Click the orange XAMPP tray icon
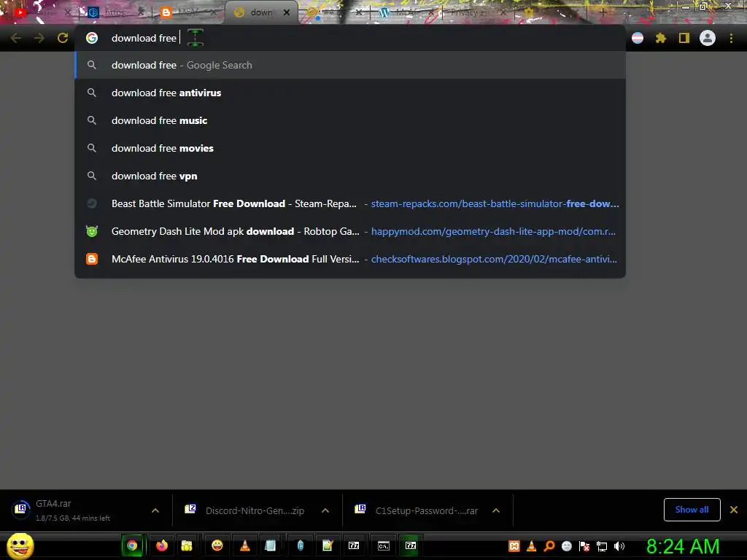 coord(514,546)
